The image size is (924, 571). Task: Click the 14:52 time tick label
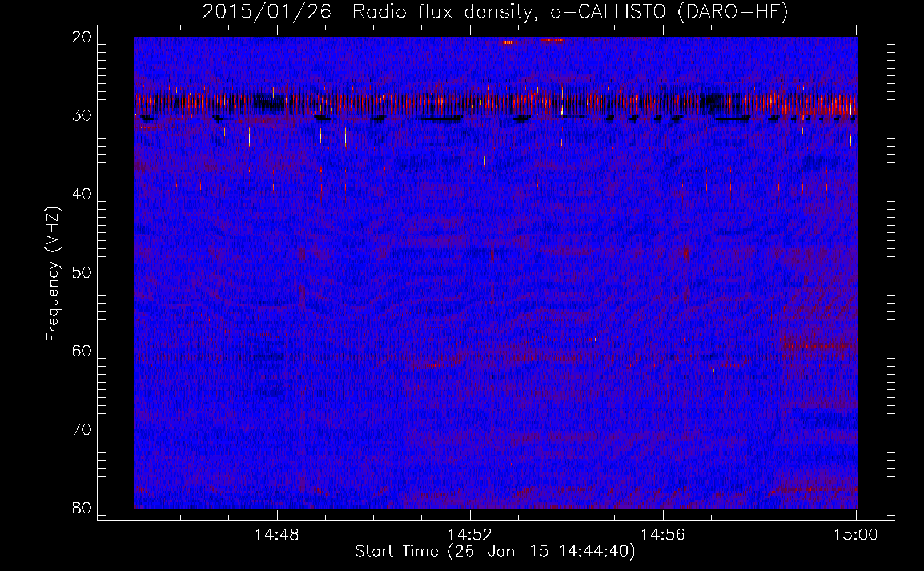point(469,535)
